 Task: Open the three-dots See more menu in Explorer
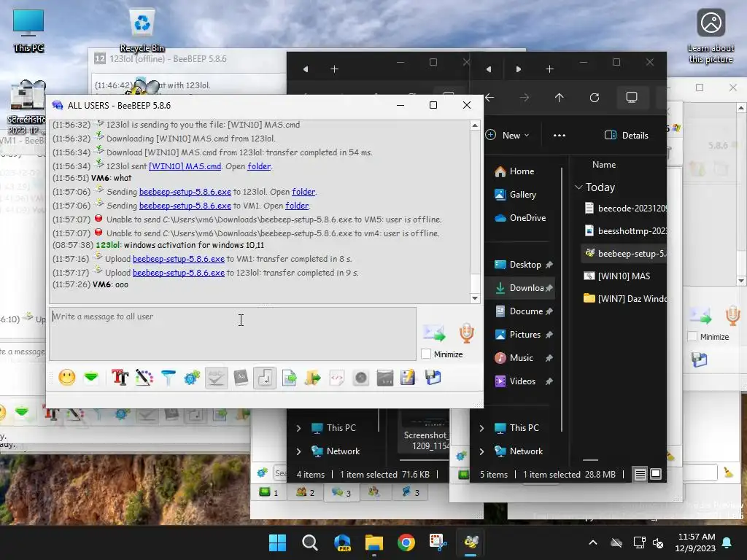coord(560,135)
